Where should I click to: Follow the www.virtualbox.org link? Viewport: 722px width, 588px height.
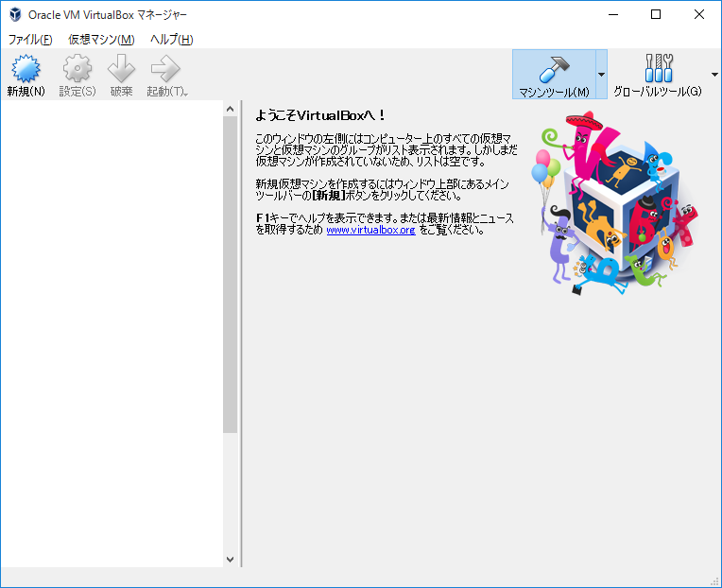(x=370, y=230)
